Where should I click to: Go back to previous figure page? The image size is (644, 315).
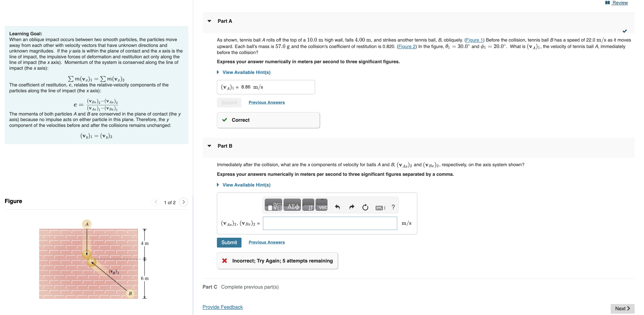tap(156, 202)
